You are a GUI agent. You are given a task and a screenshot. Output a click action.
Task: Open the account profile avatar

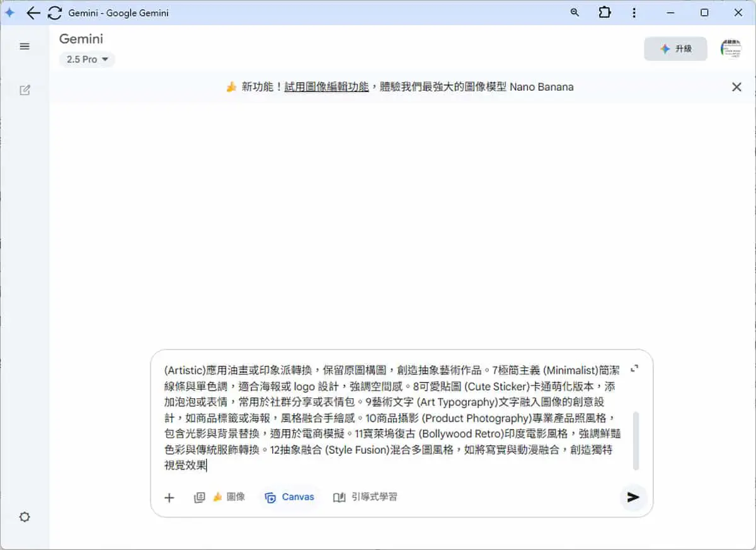(x=731, y=49)
